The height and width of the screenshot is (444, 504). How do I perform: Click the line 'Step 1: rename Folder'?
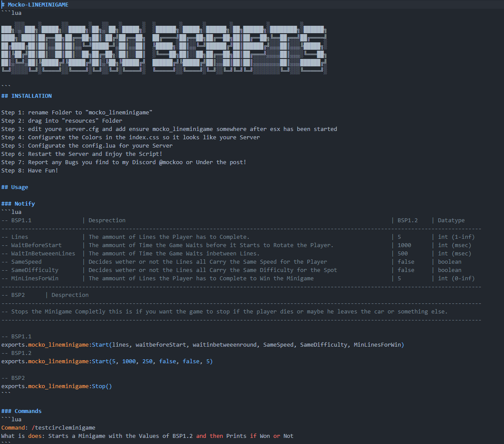coord(77,113)
